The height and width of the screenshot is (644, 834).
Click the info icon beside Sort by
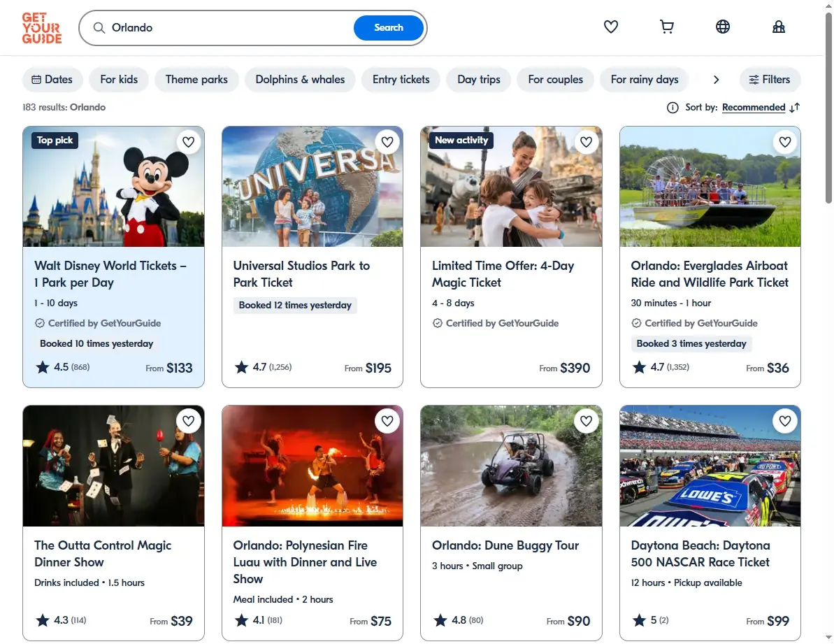click(673, 108)
